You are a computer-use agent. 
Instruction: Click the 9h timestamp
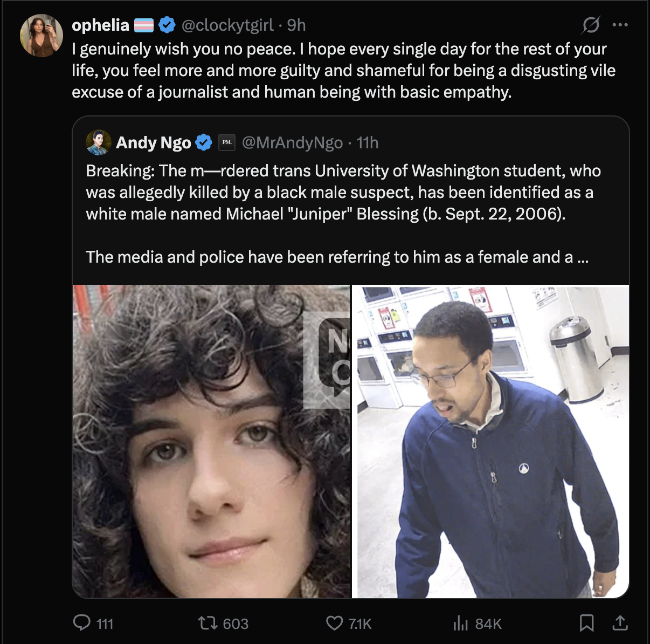click(x=296, y=25)
